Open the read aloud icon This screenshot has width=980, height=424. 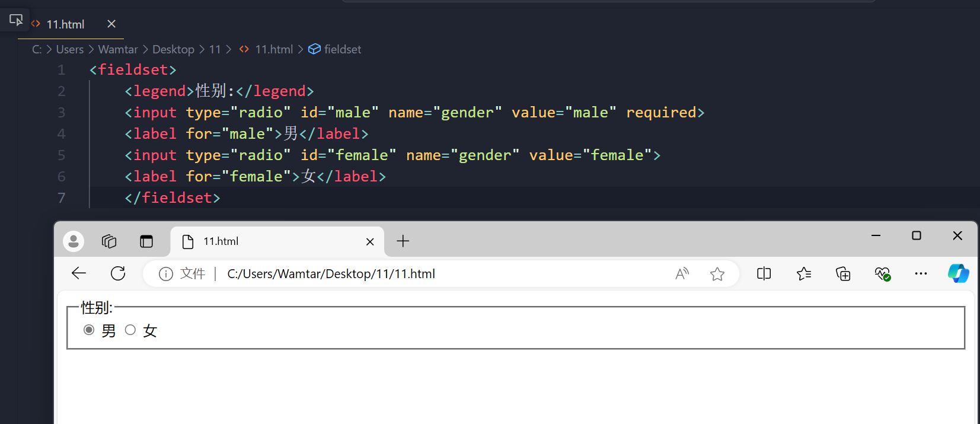click(682, 273)
